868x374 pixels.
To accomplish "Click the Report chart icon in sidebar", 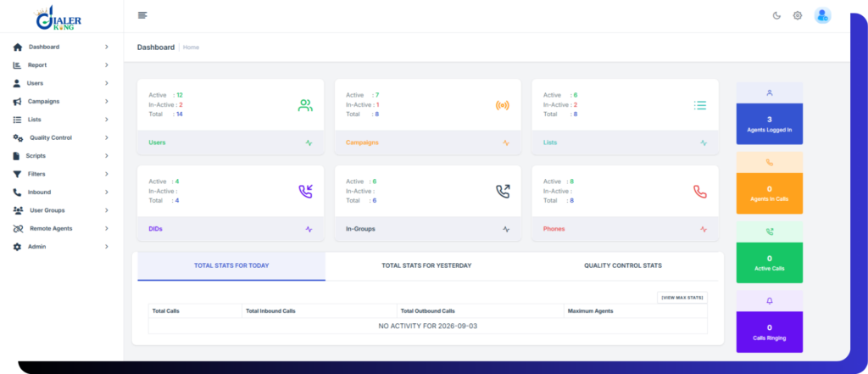I will pyautogui.click(x=17, y=65).
